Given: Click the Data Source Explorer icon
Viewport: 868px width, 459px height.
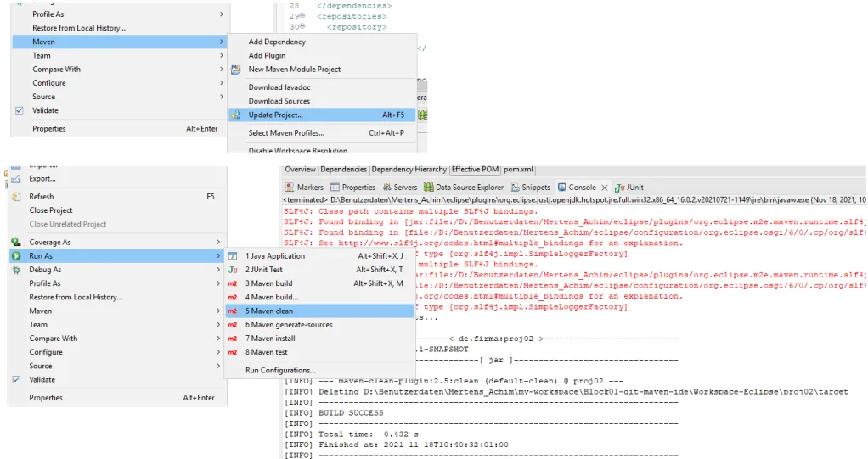Looking at the screenshot, I should [428, 188].
